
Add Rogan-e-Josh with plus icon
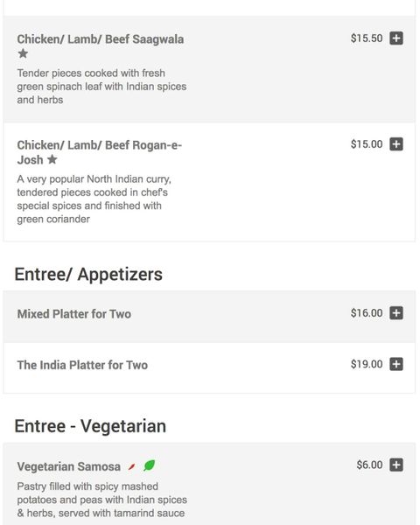[395, 144]
